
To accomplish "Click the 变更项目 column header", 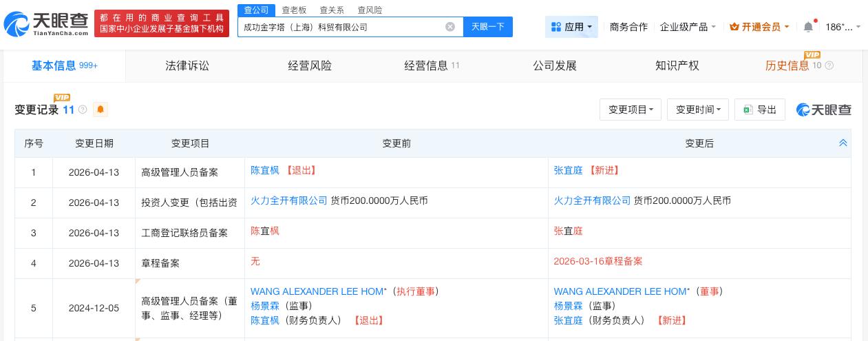I will coord(191,143).
